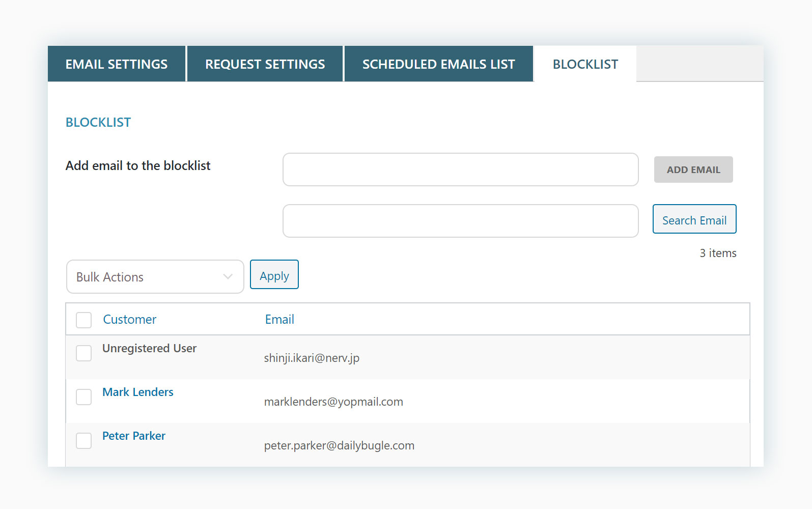812x509 pixels.
Task: Click the shinji.ikari@nerv.jp email entry
Action: point(312,358)
